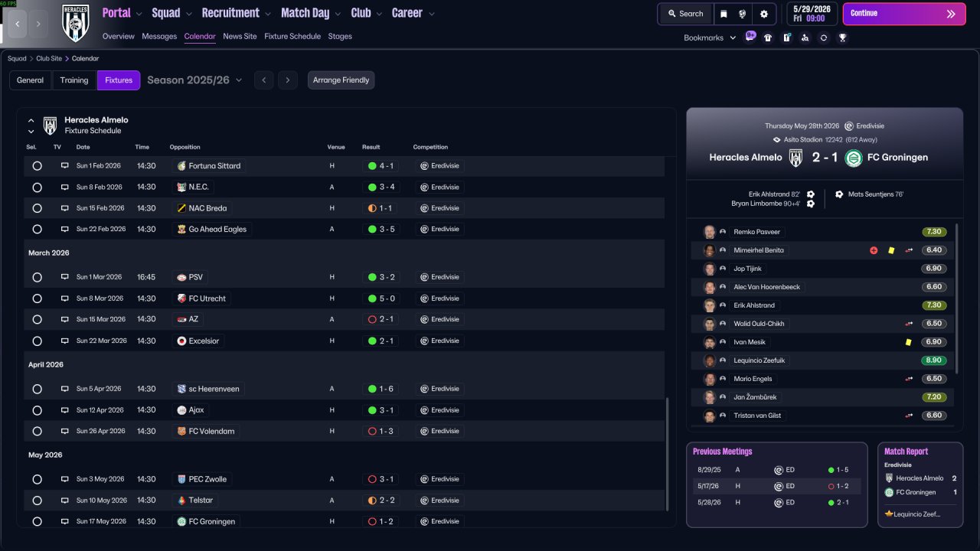Screen dimensions: 980x551
Task: Click the Search field in top bar
Action: pyautogui.click(x=684, y=14)
